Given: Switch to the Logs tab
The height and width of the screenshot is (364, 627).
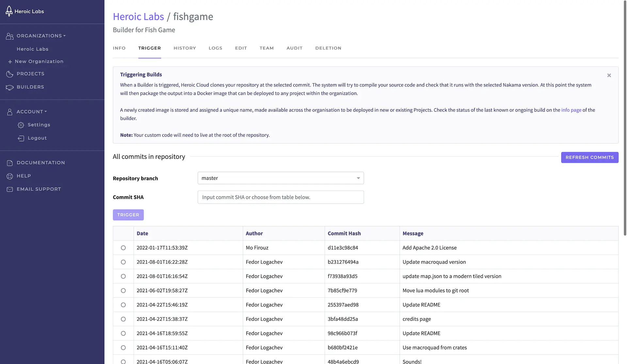Looking at the screenshot, I should (x=215, y=48).
